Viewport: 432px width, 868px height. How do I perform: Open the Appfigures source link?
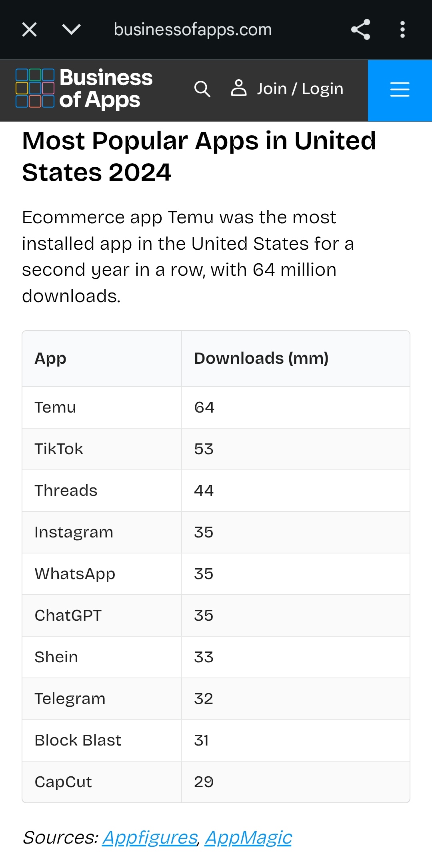[150, 837]
